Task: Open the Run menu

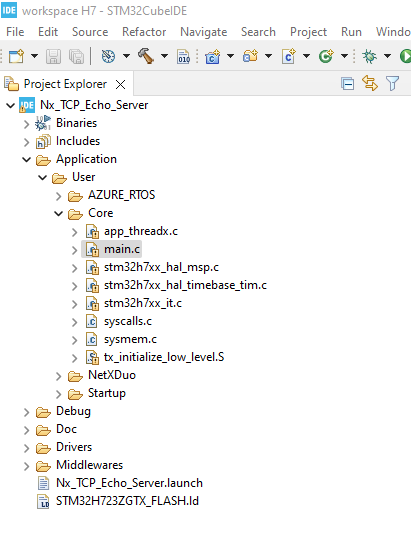Action: 351,32
